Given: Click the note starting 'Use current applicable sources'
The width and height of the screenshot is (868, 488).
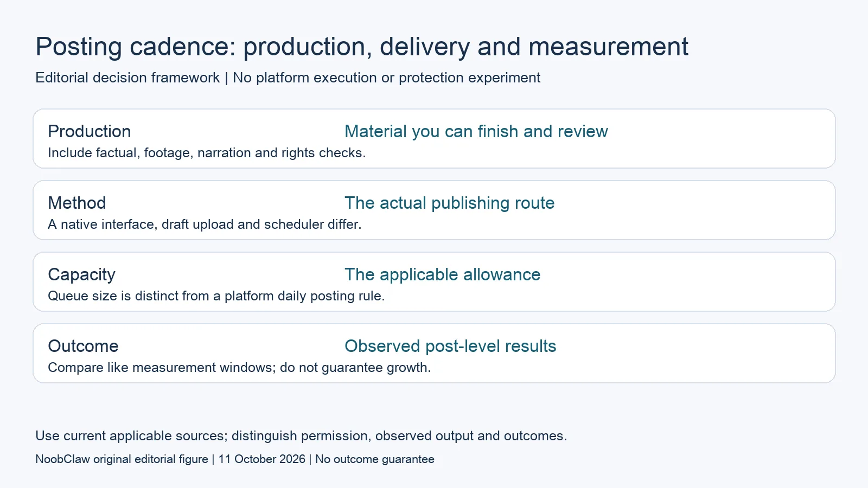Looking at the screenshot, I should pos(301,436).
